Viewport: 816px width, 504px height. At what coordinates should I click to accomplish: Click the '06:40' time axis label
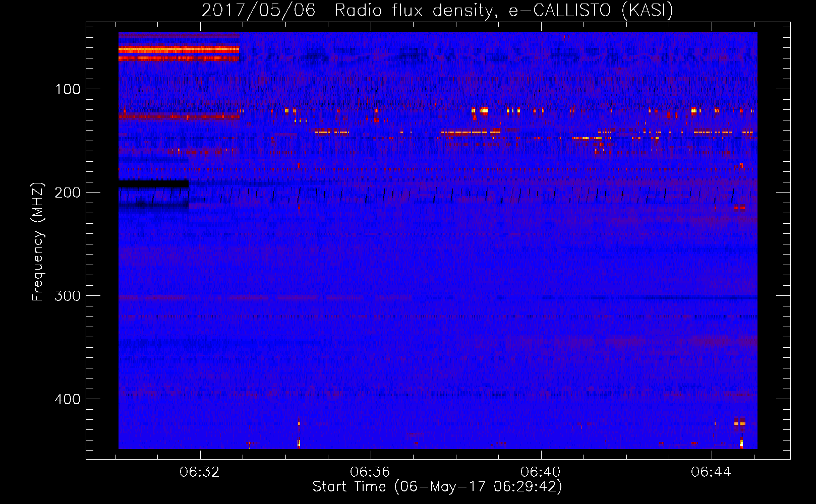click(541, 472)
